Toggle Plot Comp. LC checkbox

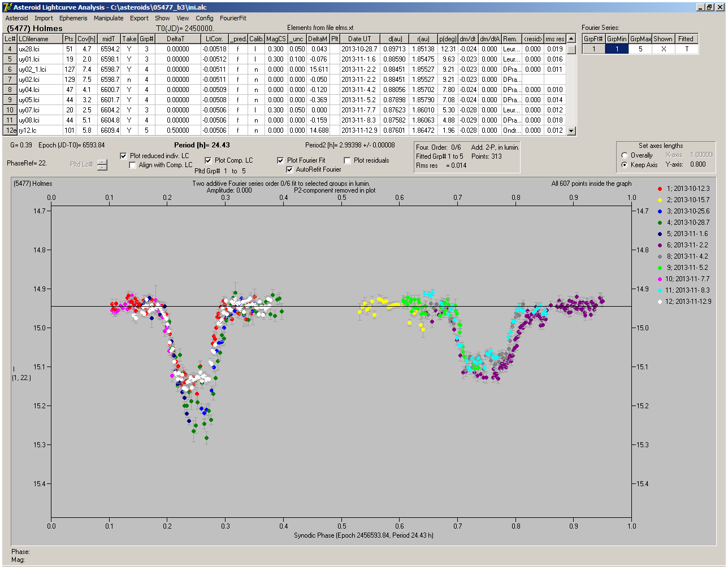tap(209, 160)
